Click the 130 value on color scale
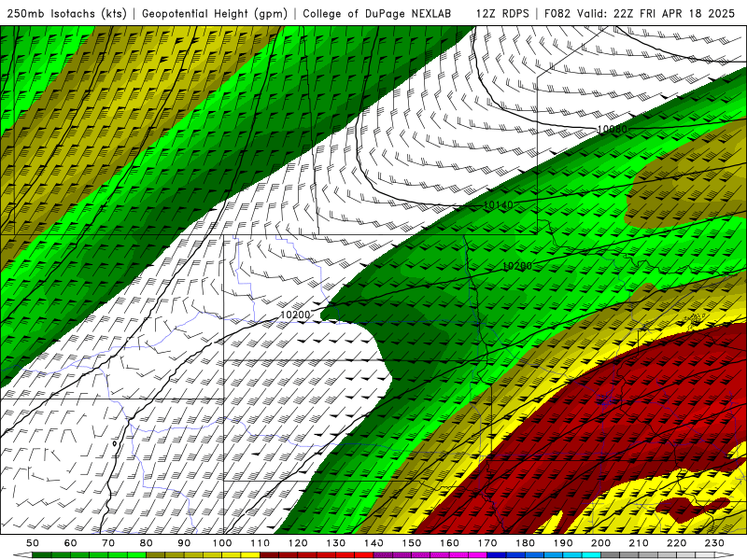The width and height of the screenshot is (747, 560). 336,543
